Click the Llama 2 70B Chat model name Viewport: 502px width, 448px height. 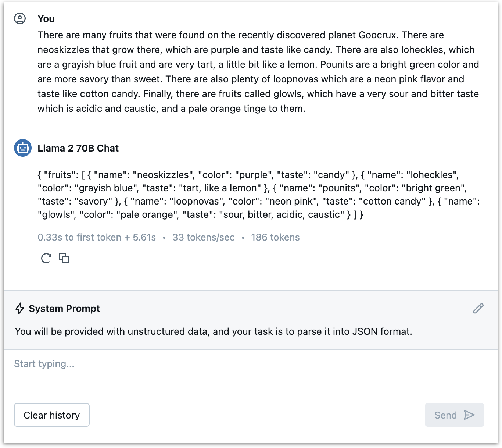(78, 148)
